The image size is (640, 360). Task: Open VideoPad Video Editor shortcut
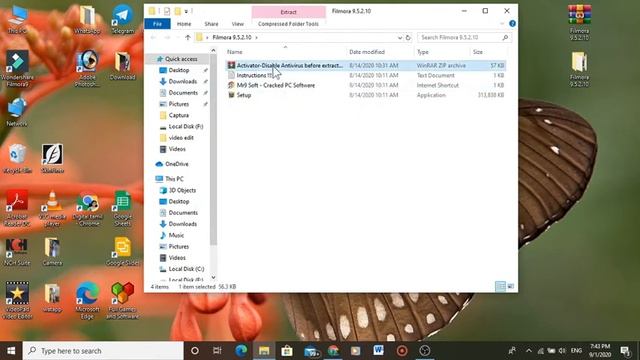click(x=17, y=300)
